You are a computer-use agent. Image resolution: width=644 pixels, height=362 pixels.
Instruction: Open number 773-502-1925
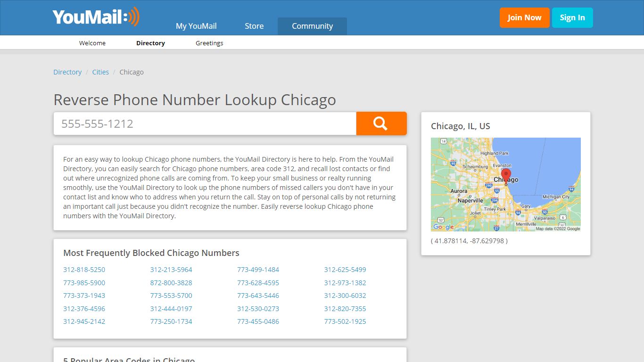[x=345, y=321]
